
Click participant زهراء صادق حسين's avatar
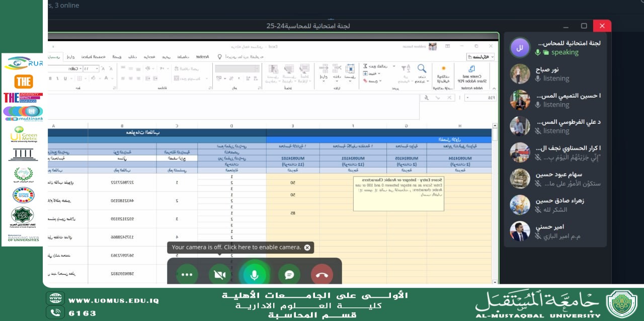[x=520, y=205]
